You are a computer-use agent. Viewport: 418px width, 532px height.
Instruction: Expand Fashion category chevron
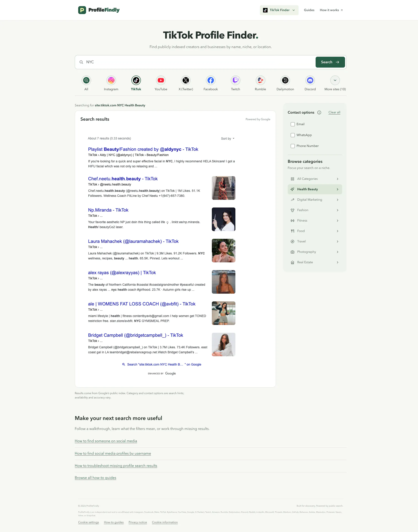338,210
